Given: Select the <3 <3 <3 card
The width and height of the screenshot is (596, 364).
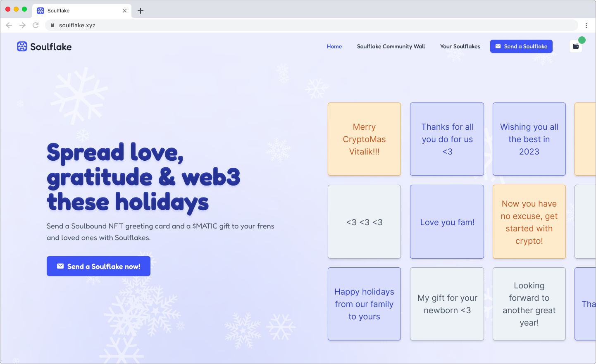Looking at the screenshot, I should pos(364,222).
